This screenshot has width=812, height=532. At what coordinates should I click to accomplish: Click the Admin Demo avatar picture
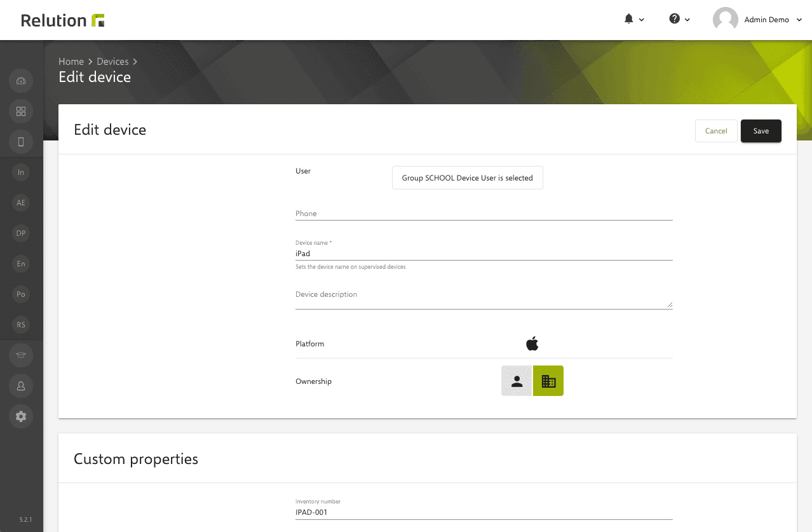726,20
